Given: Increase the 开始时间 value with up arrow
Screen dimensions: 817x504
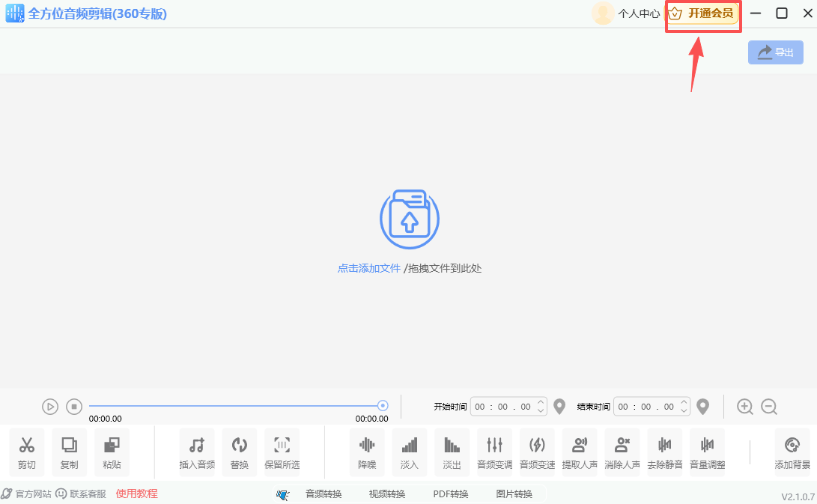Looking at the screenshot, I should 541,402.
